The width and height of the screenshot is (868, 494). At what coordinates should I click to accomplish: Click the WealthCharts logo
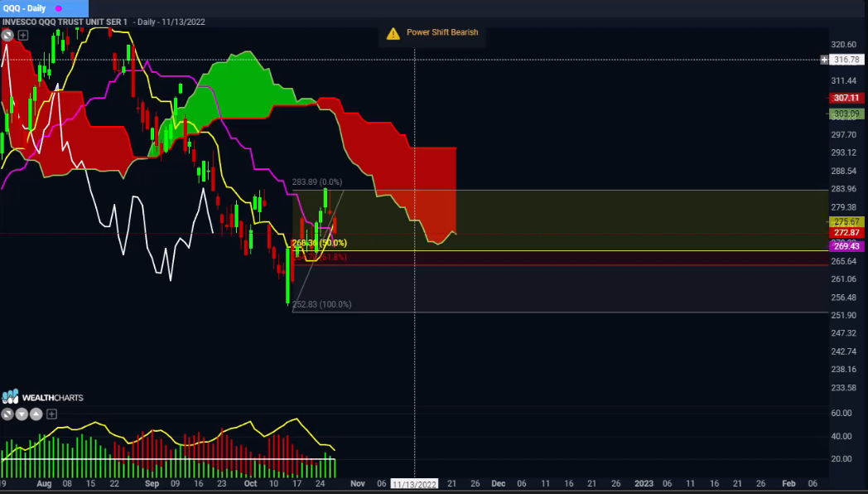(42, 397)
